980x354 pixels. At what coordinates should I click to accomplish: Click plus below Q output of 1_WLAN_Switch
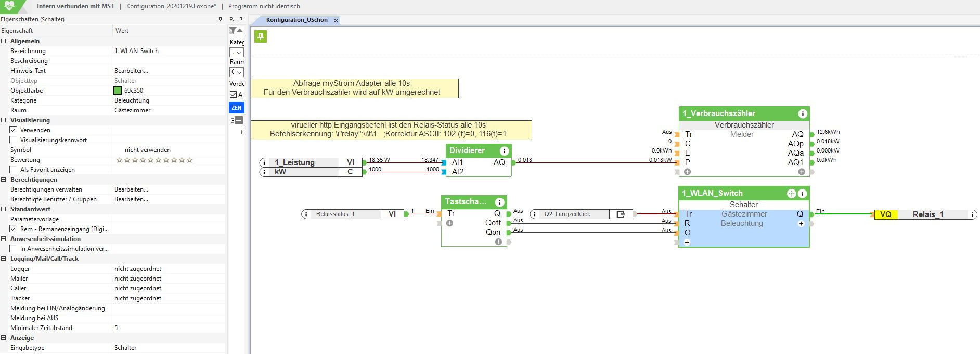[x=801, y=223]
